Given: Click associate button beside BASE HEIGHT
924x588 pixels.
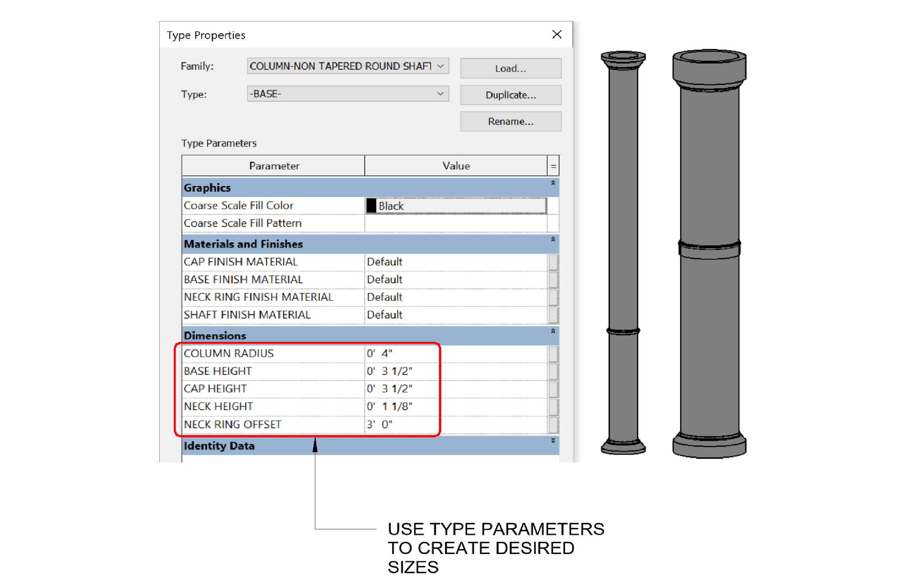Looking at the screenshot, I should (553, 371).
